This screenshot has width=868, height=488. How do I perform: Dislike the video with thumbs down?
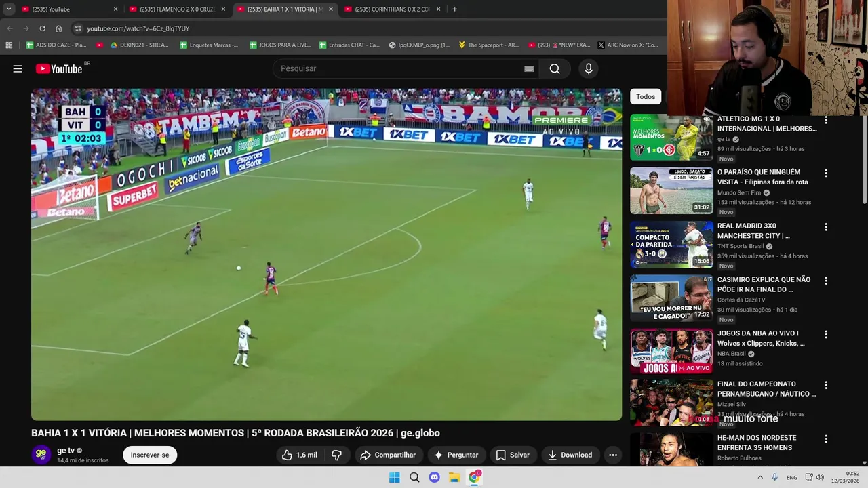pyautogui.click(x=336, y=455)
